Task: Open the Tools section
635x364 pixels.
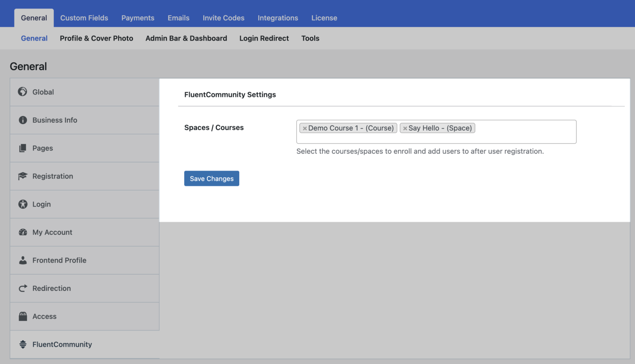Action: pyautogui.click(x=310, y=38)
